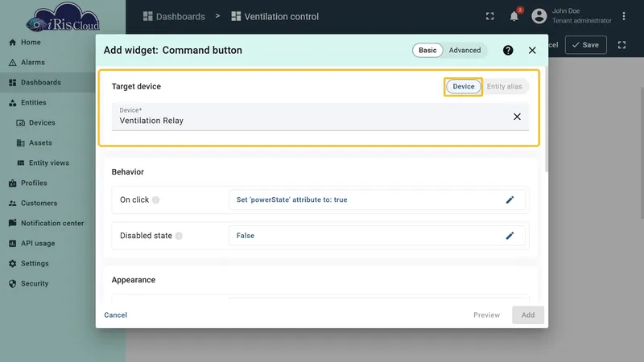Screen dimensions: 644x362
Task: Select Device target type toggle
Action: (464, 87)
